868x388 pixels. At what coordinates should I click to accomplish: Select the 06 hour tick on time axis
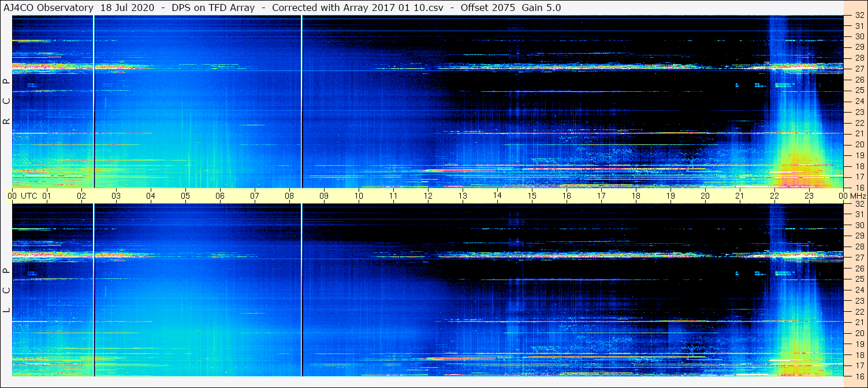point(220,196)
